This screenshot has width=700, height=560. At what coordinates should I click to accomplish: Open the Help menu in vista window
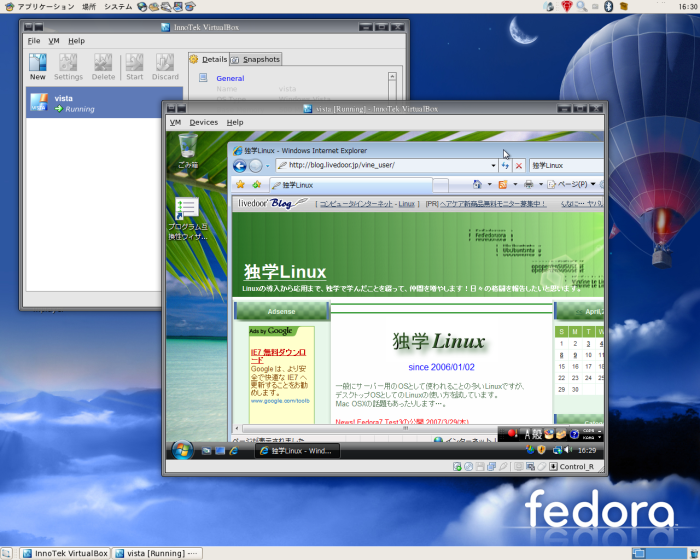click(235, 122)
